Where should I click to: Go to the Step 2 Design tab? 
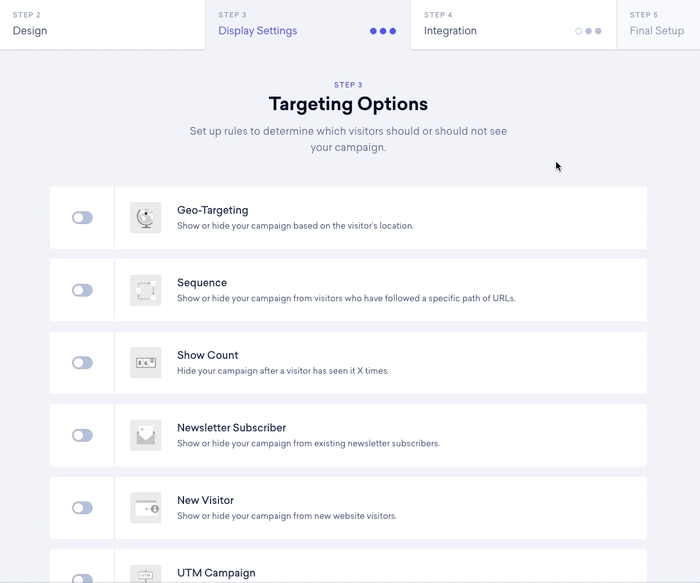102,24
